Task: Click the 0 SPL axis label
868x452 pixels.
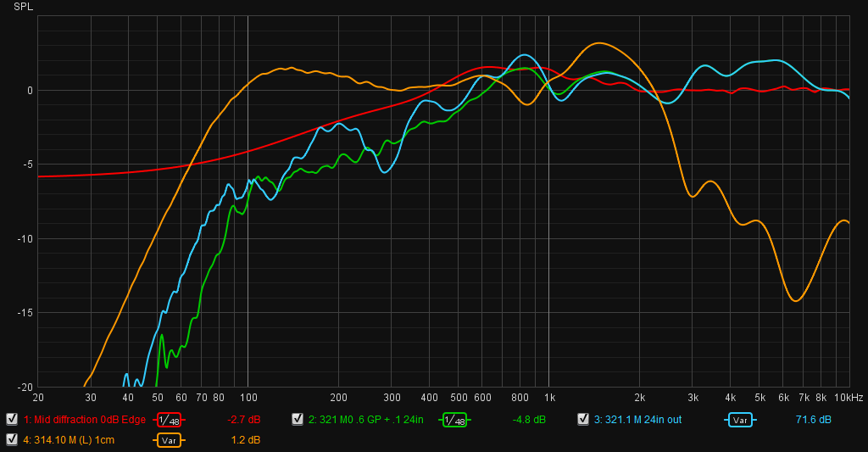Action: tap(30, 91)
